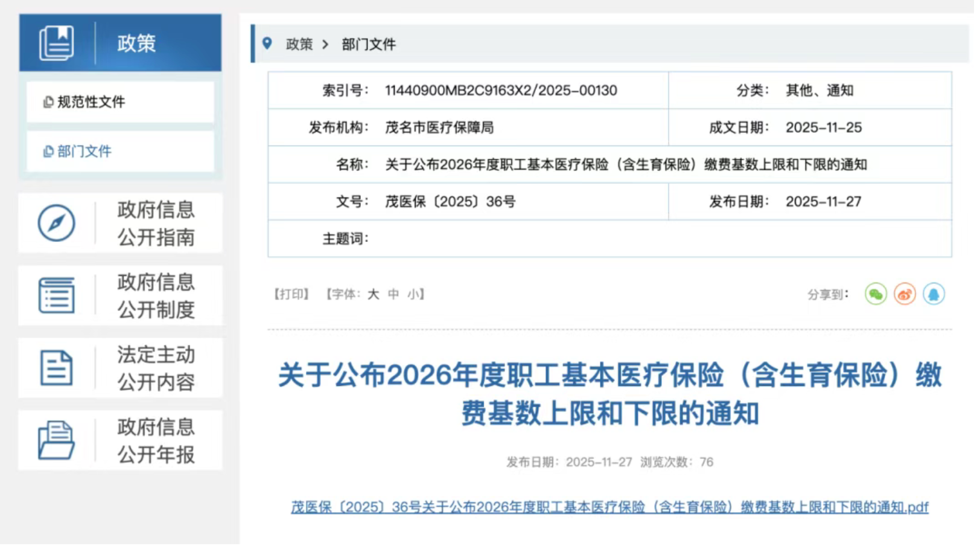Select 部门文件 in the sidebar menu

[x=84, y=152]
